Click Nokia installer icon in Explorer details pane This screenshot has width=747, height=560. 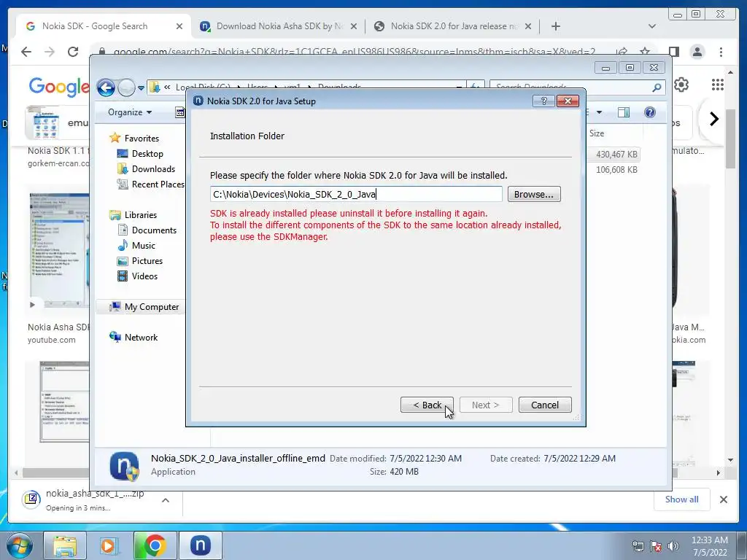124,466
